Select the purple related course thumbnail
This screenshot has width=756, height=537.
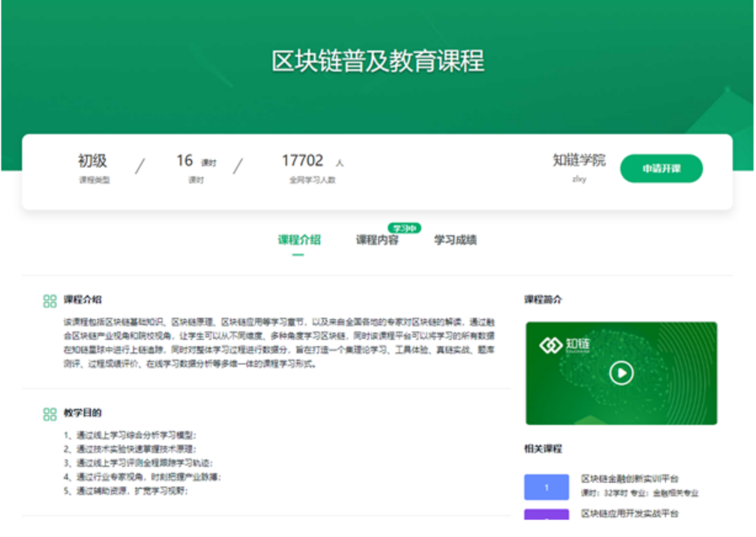546,514
